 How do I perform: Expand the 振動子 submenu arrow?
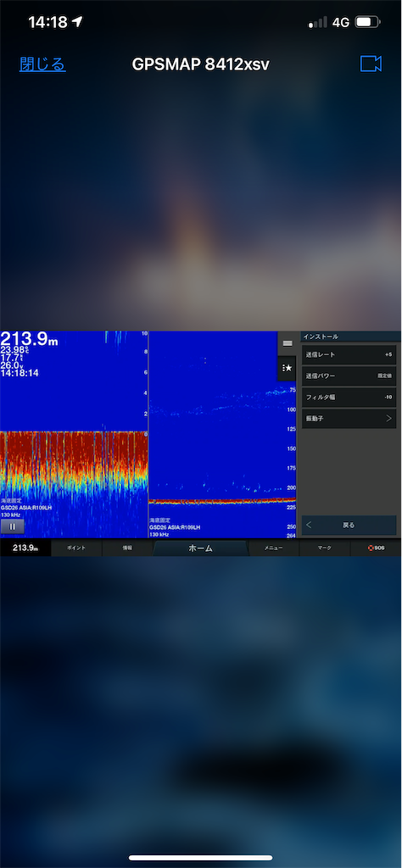tap(388, 419)
